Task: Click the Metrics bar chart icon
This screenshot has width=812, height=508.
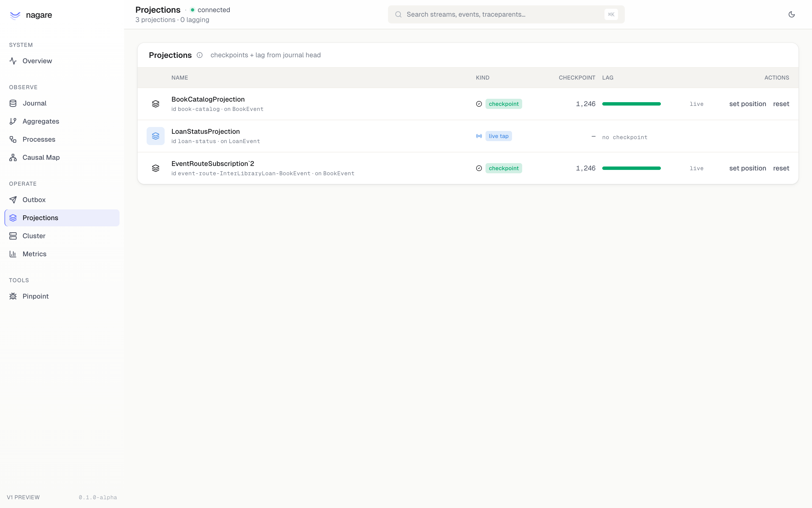Action: (x=13, y=254)
